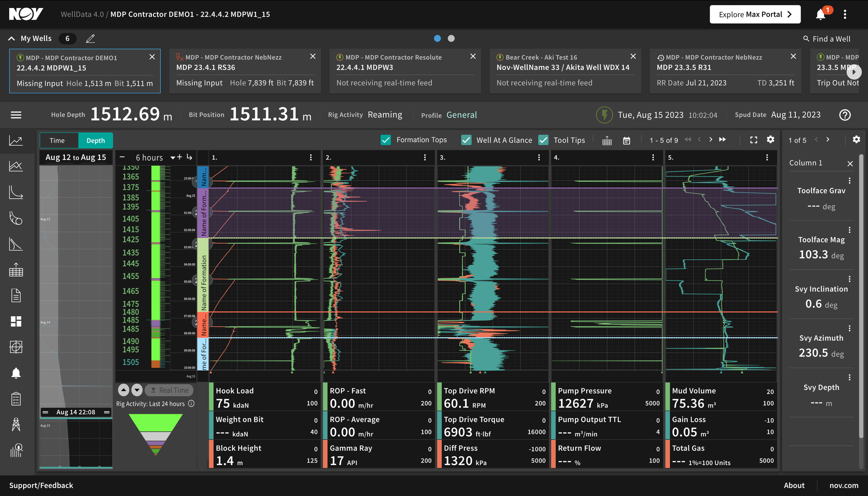Click the edit pencil beside My Wells
Screen dimensions: 868x496
(x=90, y=39)
